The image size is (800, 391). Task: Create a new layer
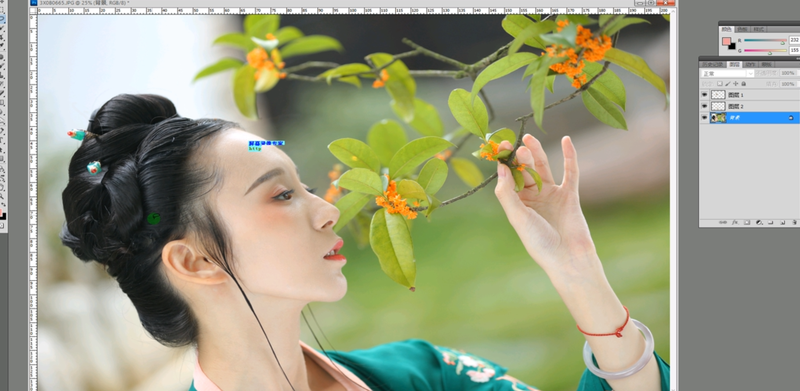pos(782,223)
